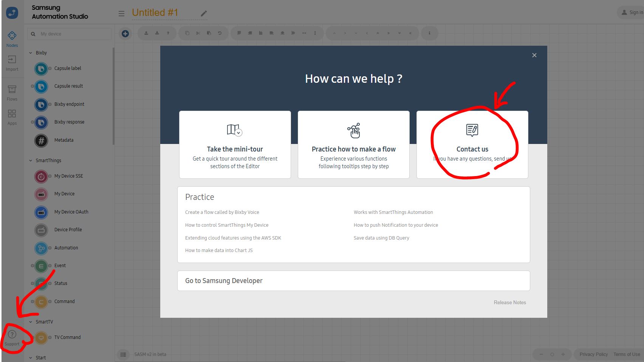Collapse the Start node category
644x362 pixels.
[31, 358]
